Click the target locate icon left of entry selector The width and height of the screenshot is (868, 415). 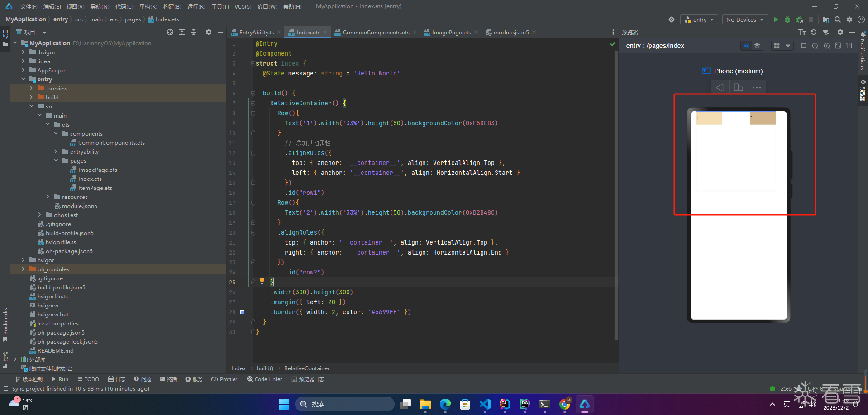[672, 19]
